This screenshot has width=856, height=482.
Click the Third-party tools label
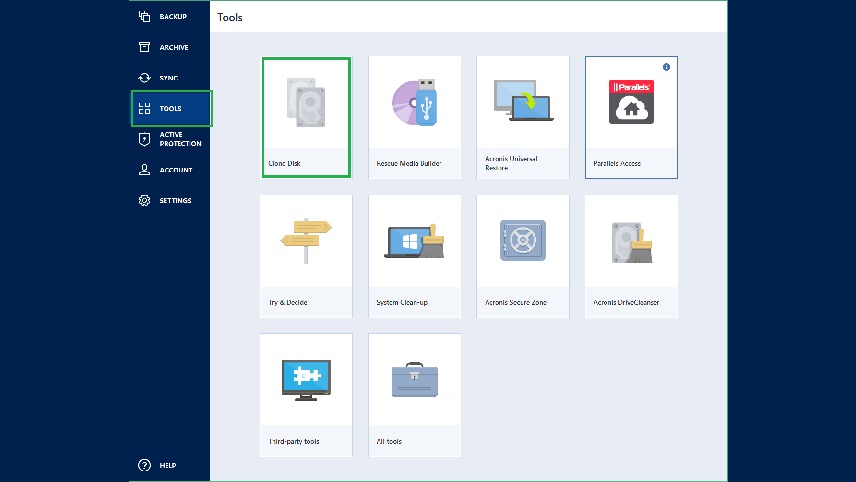click(294, 441)
